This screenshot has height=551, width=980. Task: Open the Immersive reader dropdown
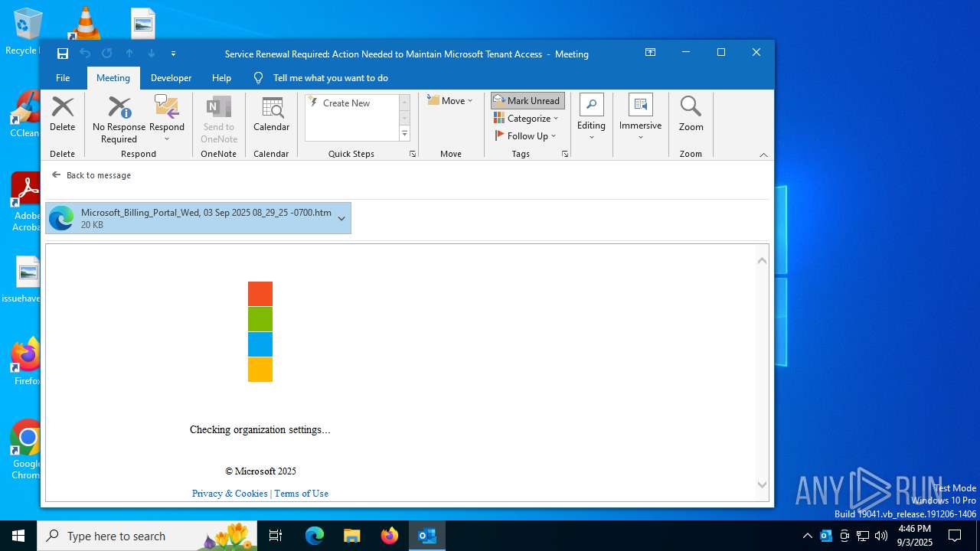click(640, 117)
